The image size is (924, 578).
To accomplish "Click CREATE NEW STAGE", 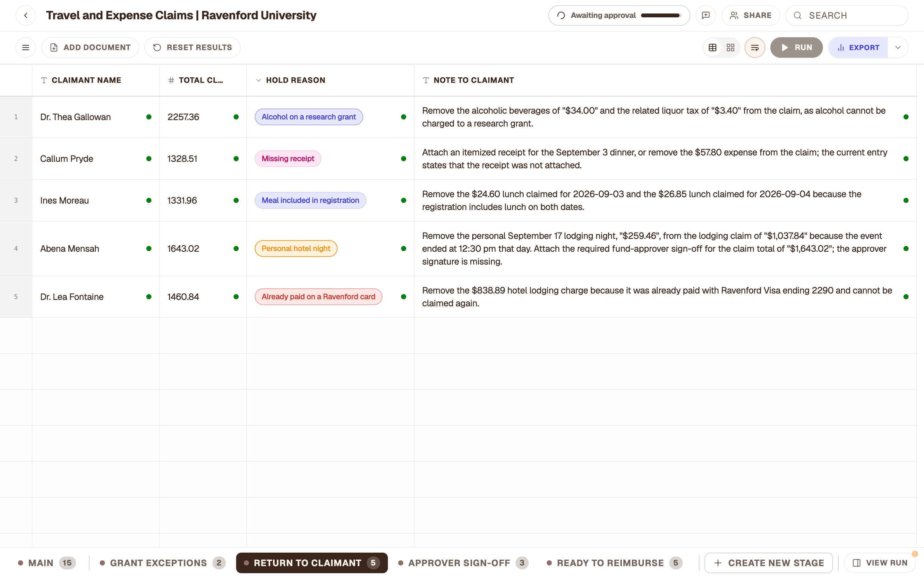I will [x=769, y=563].
